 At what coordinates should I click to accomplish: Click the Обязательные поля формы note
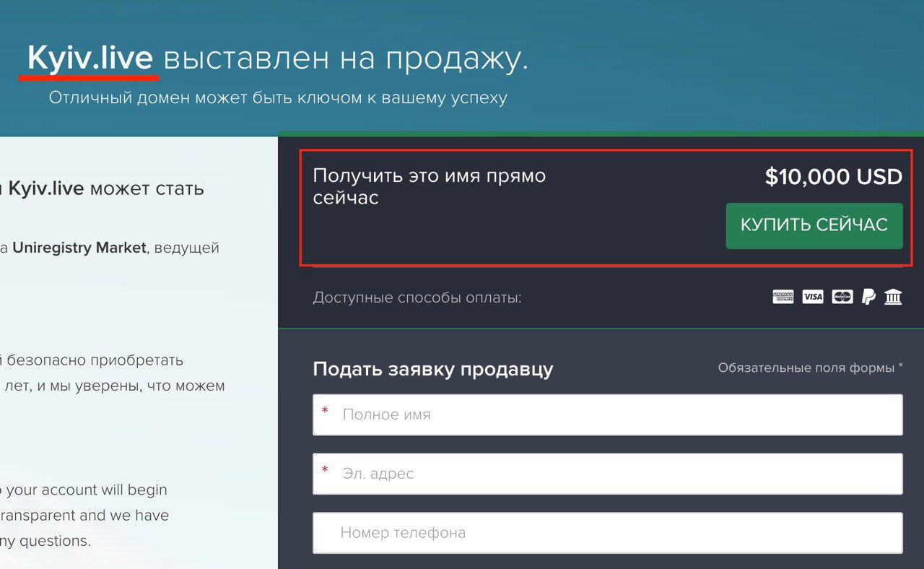811,368
